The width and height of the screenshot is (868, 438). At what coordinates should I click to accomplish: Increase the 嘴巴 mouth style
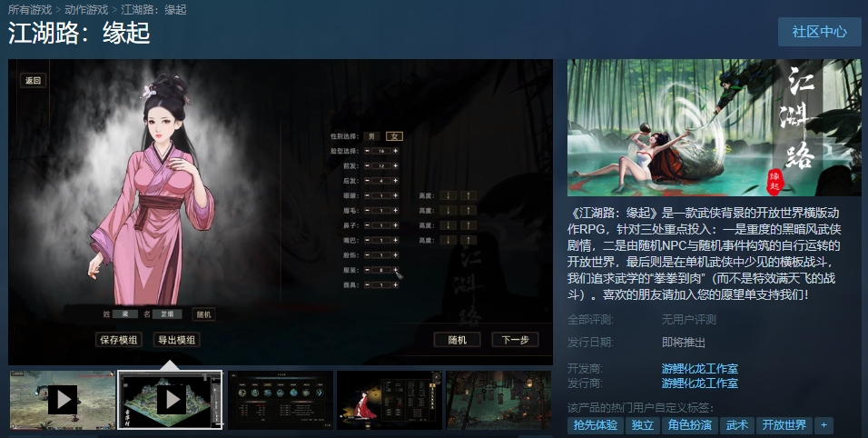tap(395, 240)
